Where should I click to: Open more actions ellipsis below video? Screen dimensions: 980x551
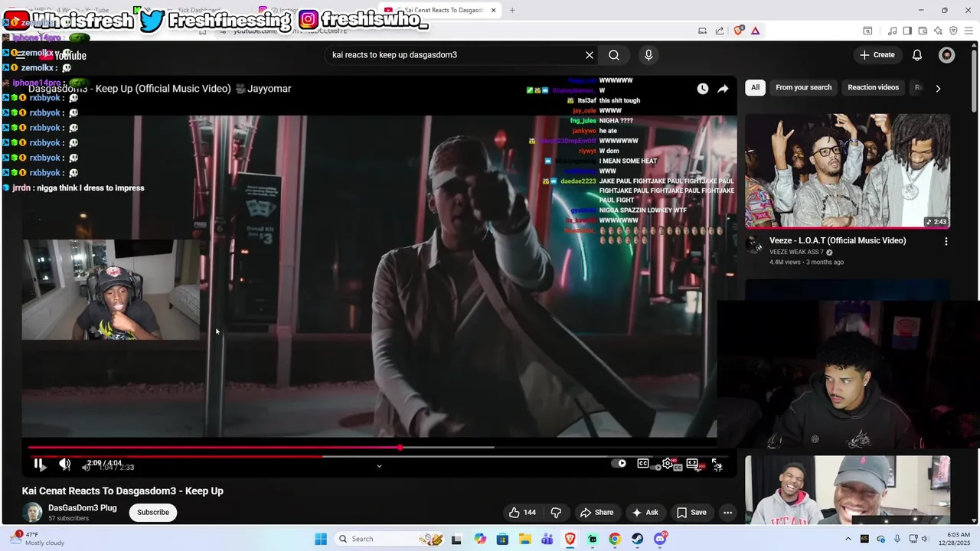[727, 513]
